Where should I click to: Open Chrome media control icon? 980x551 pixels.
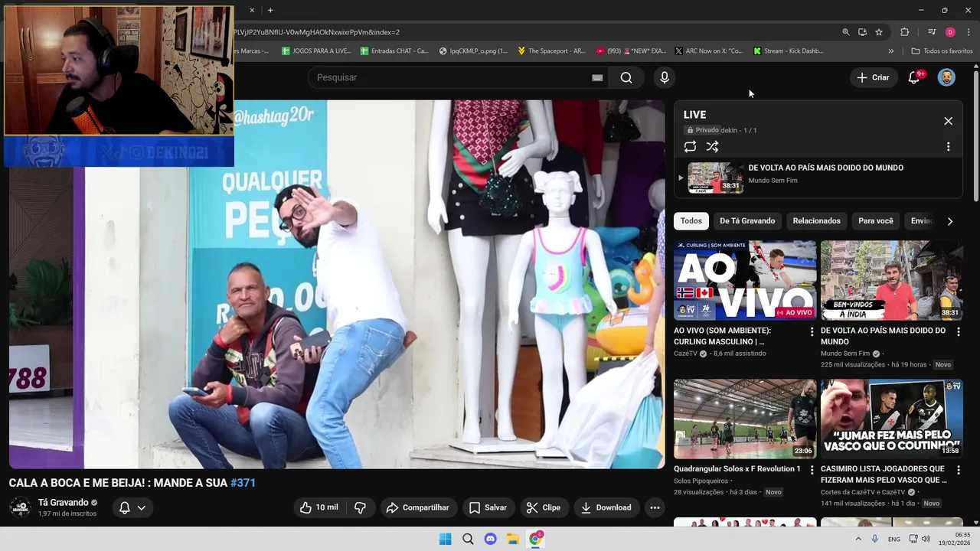coord(932,32)
